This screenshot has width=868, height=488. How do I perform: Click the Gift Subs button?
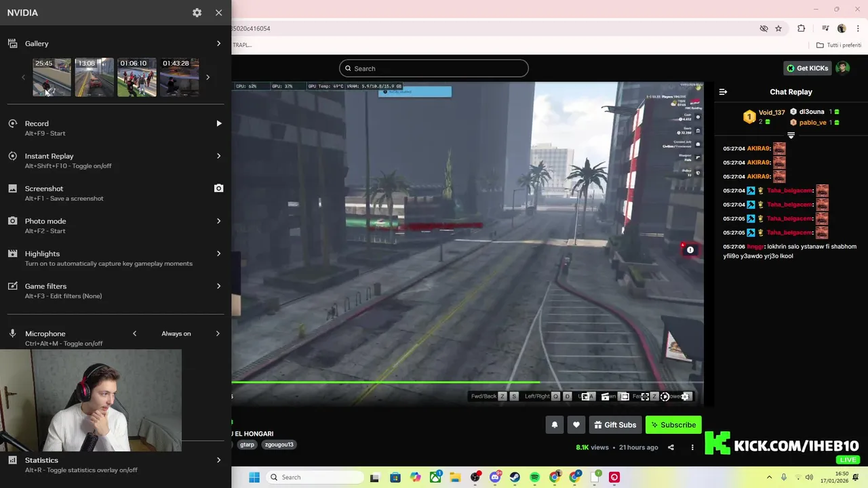click(x=615, y=425)
